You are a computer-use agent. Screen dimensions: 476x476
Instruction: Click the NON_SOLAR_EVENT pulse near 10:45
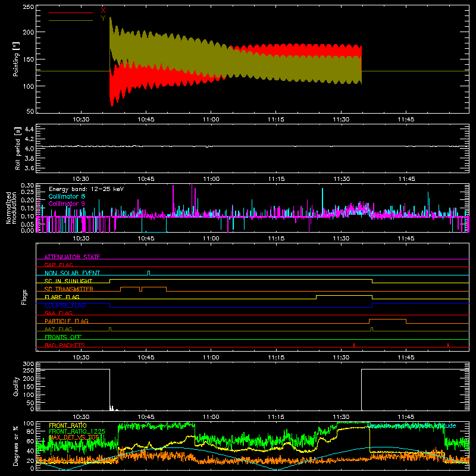point(149,273)
